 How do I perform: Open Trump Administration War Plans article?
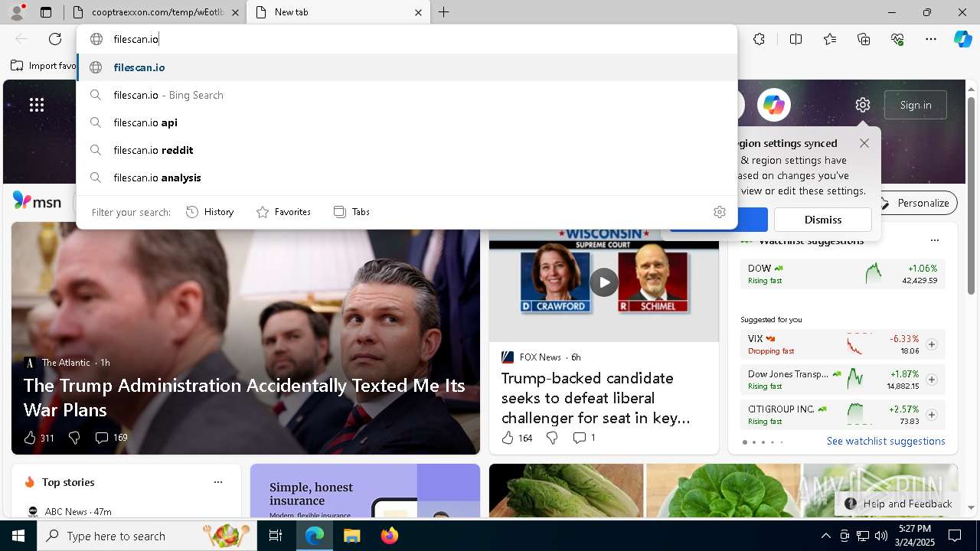click(x=244, y=397)
